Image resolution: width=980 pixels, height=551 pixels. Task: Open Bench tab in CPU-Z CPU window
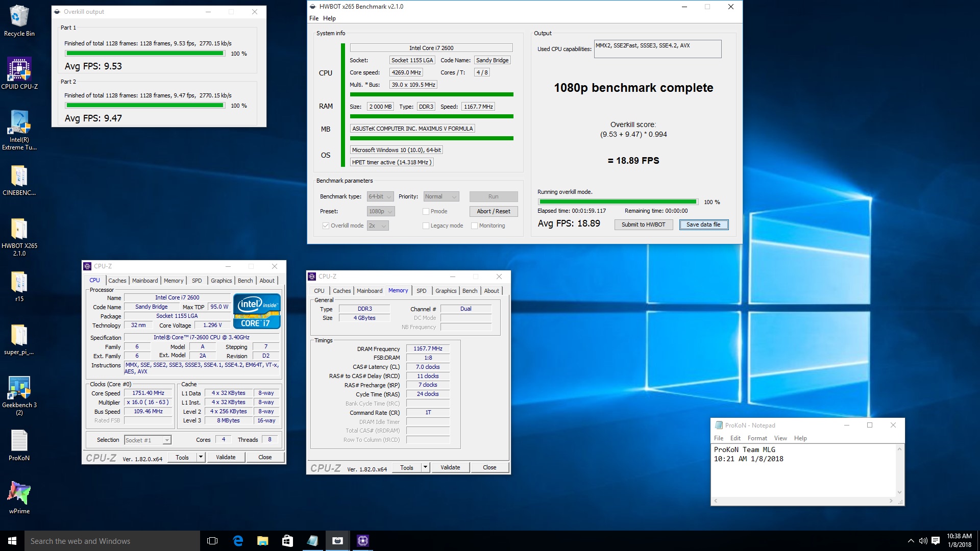[x=245, y=281]
